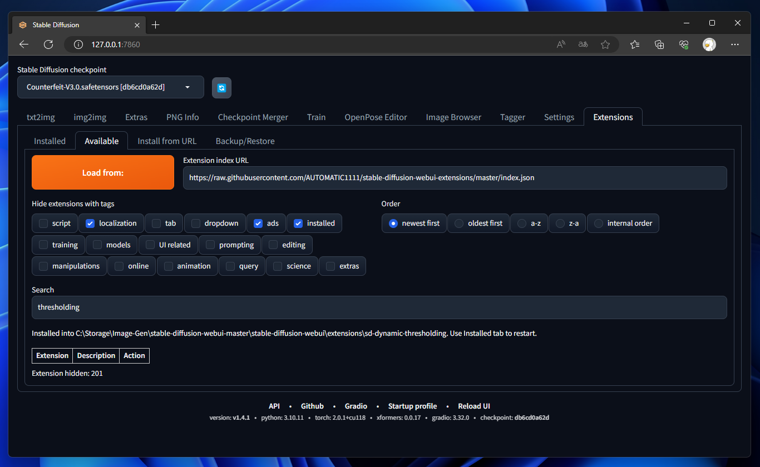Screen dimensions: 760x467
Task: Select newest first order option
Action: 393,223
